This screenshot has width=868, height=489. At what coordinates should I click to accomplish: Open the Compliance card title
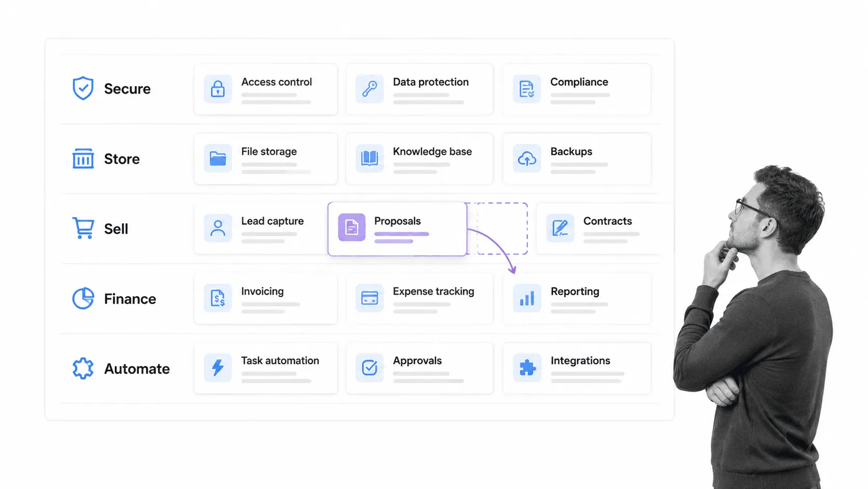[579, 82]
